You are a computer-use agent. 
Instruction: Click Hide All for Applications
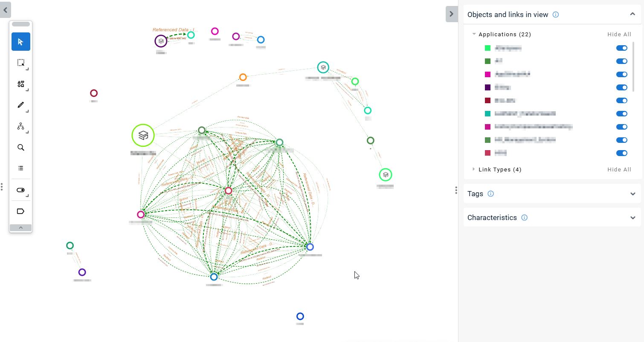[619, 34]
